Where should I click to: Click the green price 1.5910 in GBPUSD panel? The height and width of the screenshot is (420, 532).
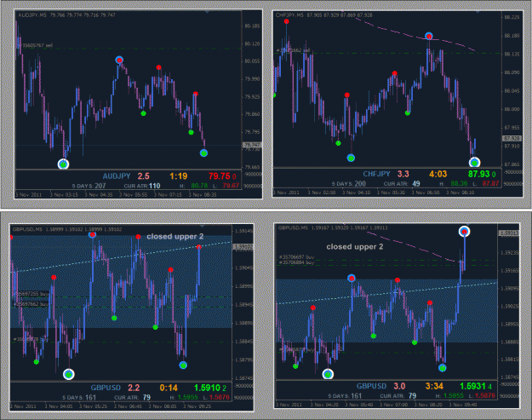tap(207, 388)
